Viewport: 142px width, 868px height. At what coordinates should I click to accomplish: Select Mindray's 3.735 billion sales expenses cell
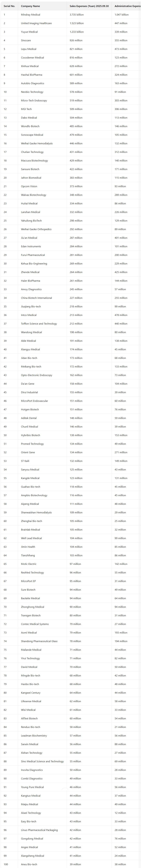pos(77,15)
